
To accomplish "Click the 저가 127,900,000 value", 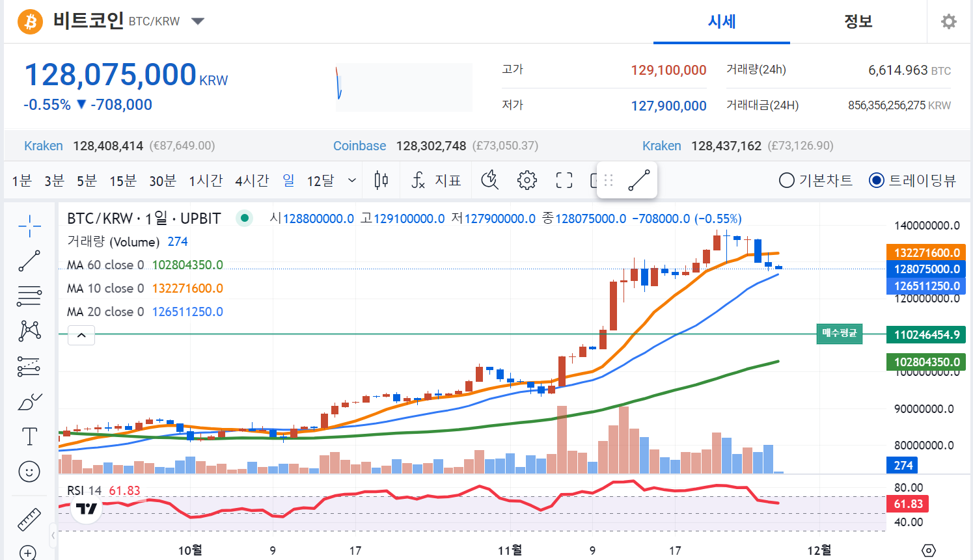I will 668,106.
